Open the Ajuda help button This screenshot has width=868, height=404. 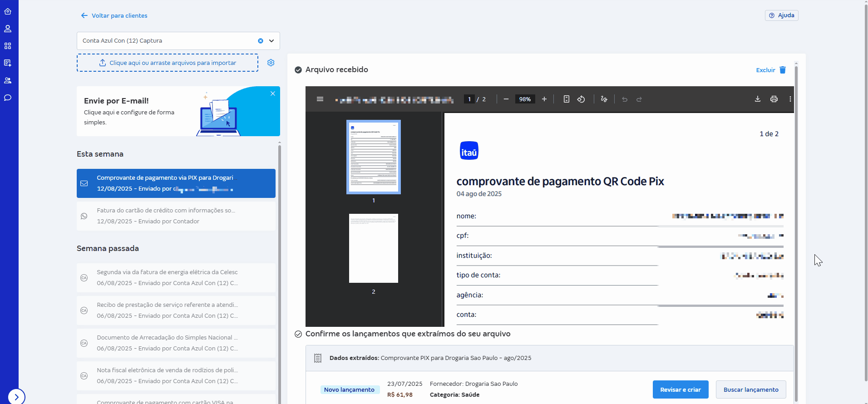781,15
